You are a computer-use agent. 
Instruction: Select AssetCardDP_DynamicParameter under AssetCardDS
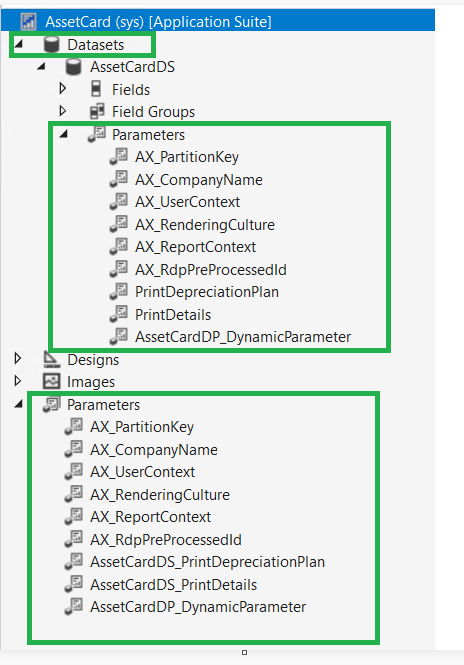tap(243, 337)
